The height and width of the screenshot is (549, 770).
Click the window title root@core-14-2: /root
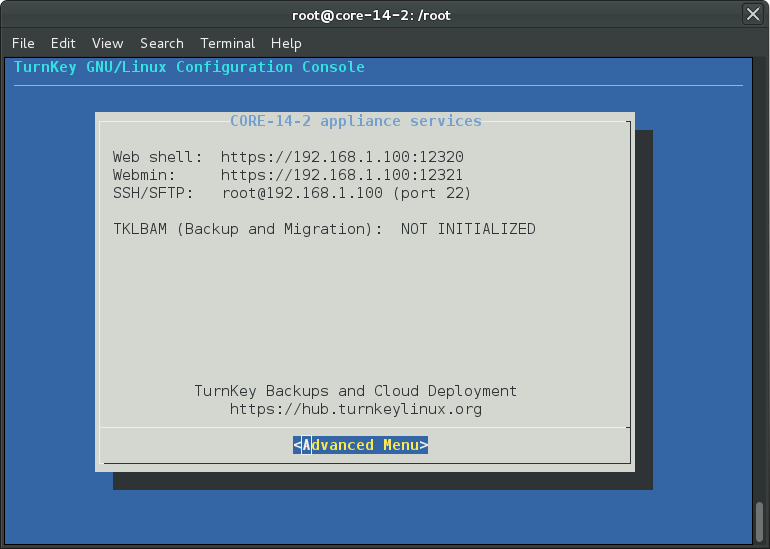point(371,15)
